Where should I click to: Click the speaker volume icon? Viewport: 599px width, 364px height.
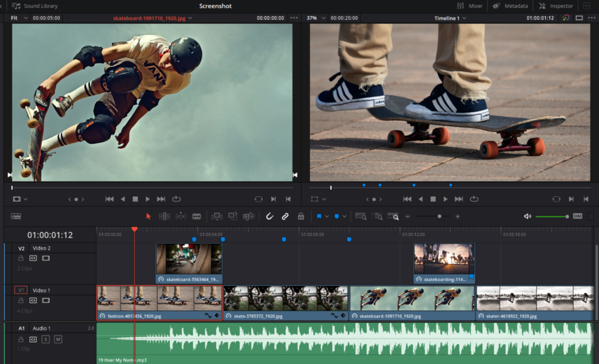(x=527, y=216)
